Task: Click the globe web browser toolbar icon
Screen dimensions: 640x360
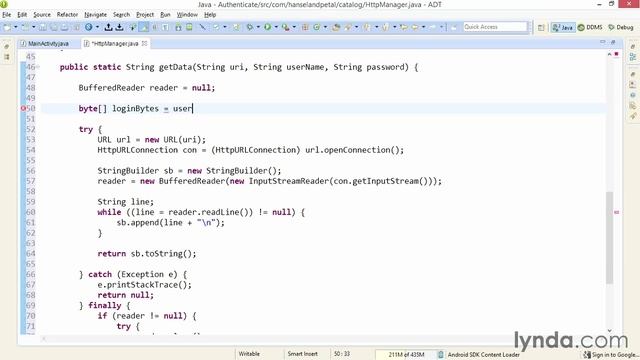Action: 89,27
